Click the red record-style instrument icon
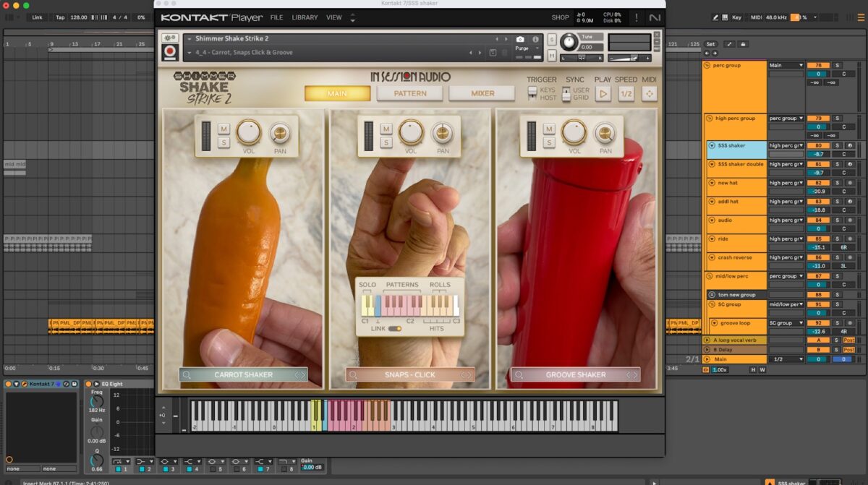Viewport: 868px width, 485px height. pos(171,52)
